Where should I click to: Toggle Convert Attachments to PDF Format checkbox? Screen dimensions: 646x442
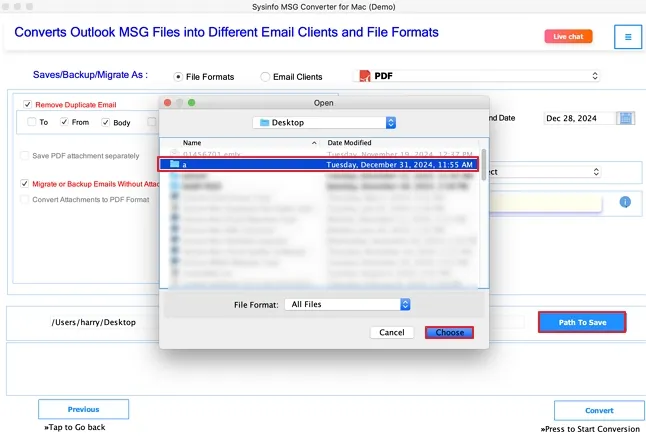tap(24, 199)
